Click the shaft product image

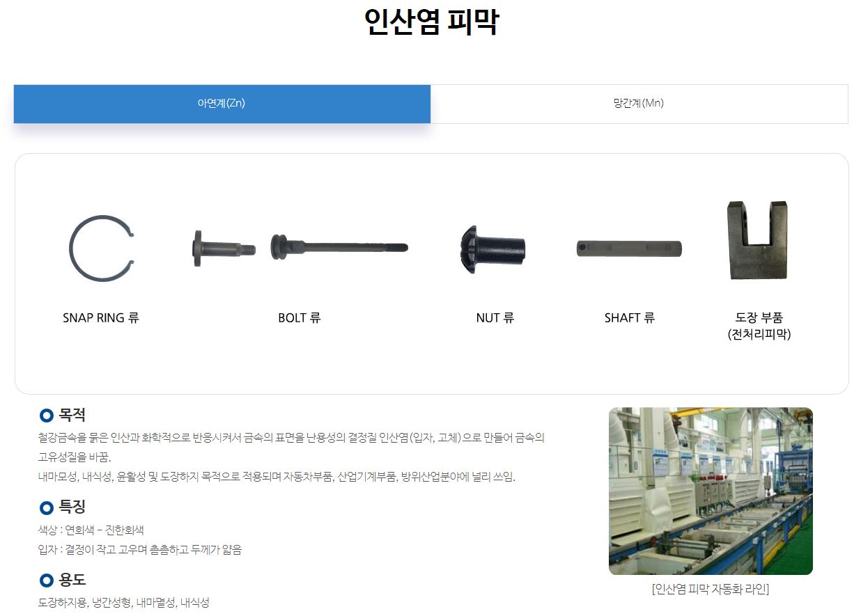pos(629,248)
